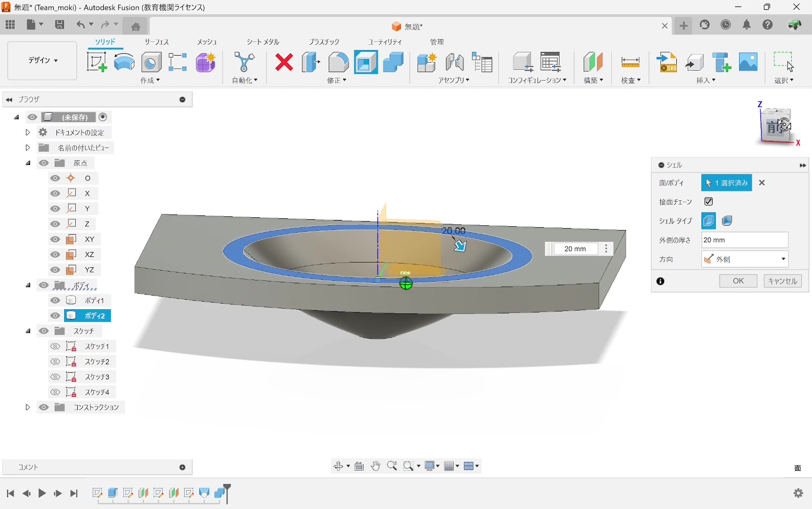Select the Midplane construct icon
812x509 pixels.
click(x=593, y=62)
